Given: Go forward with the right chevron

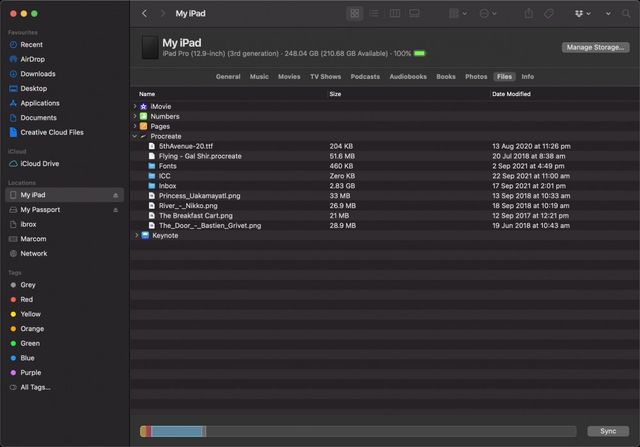Looking at the screenshot, I should point(163,13).
